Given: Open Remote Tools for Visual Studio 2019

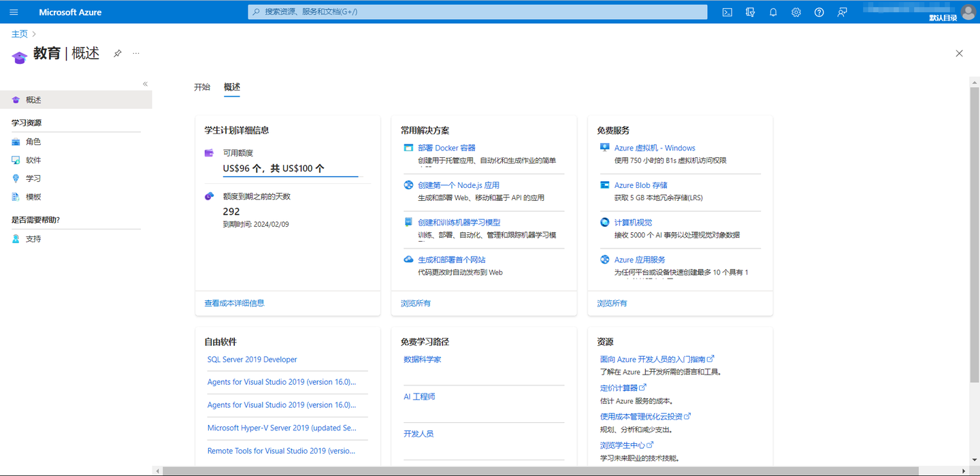Looking at the screenshot, I should pos(281,451).
